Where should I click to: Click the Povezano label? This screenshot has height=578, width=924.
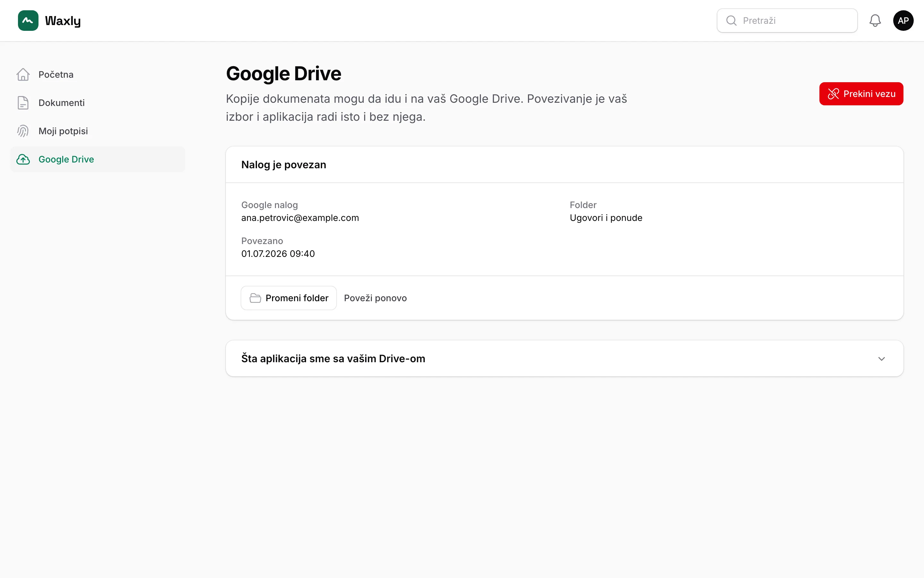262,241
